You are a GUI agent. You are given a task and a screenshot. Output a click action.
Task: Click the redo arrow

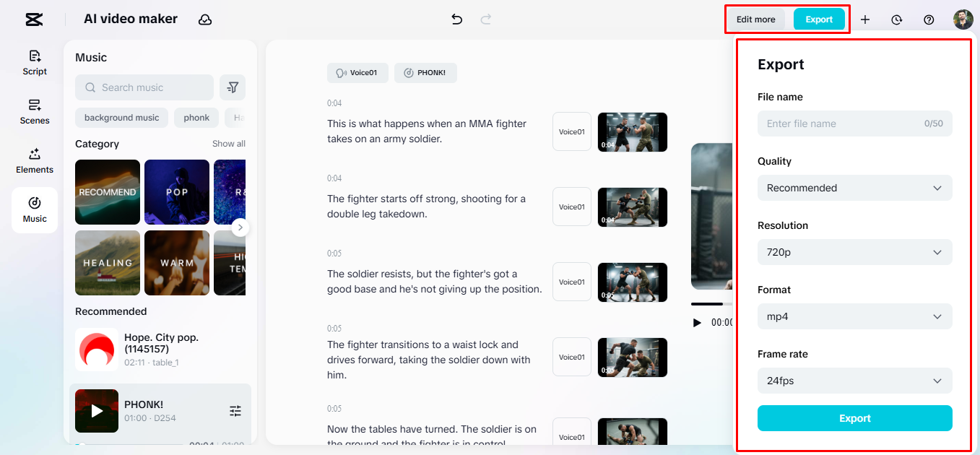(x=486, y=19)
